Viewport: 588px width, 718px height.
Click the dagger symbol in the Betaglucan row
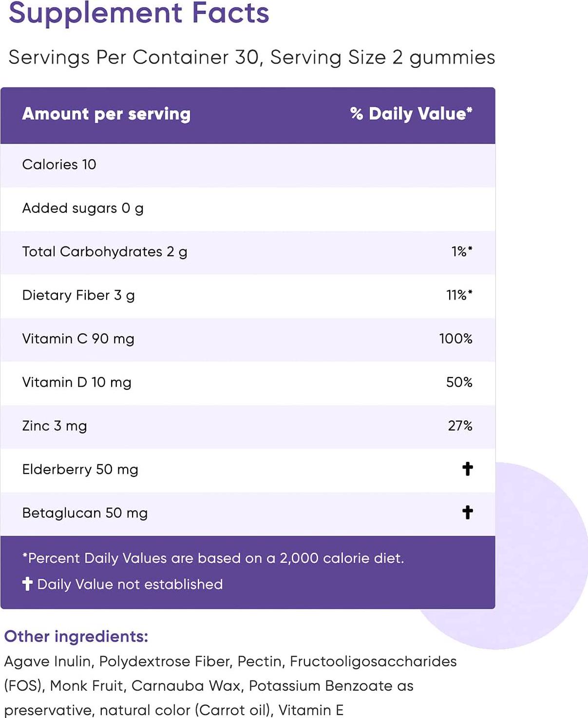tap(467, 512)
